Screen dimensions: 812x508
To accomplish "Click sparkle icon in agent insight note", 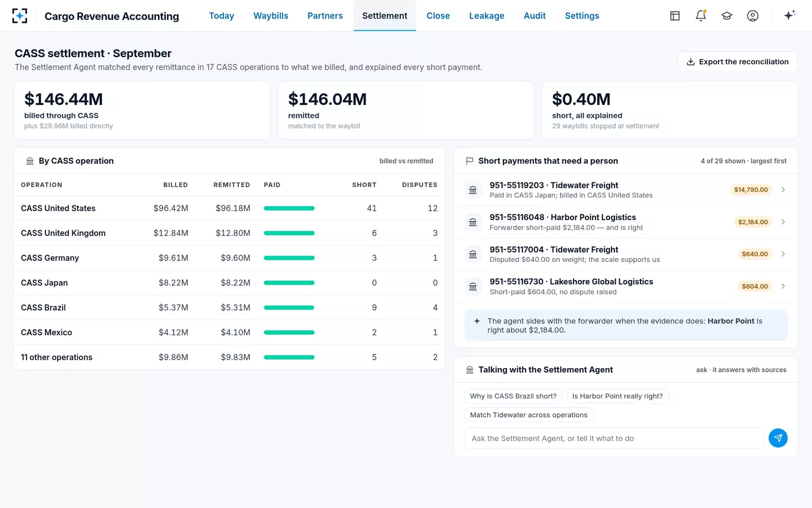I will pos(477,321).
